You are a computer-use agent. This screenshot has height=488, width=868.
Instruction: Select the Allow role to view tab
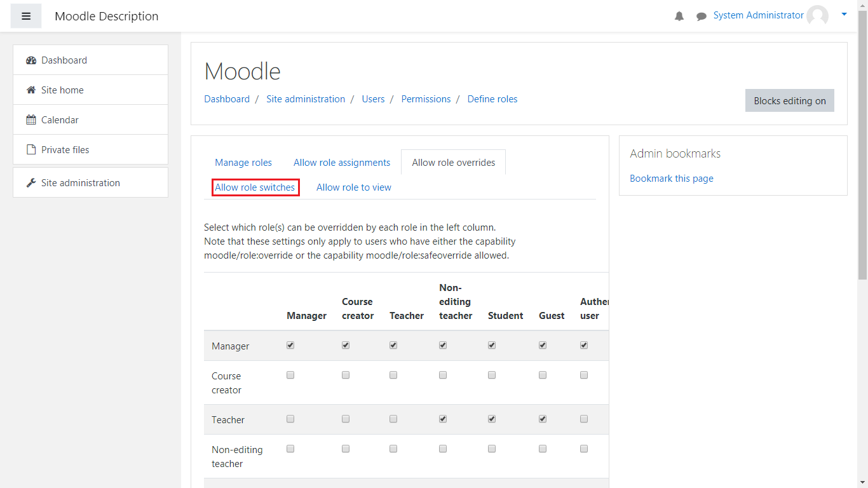(354, 187)
